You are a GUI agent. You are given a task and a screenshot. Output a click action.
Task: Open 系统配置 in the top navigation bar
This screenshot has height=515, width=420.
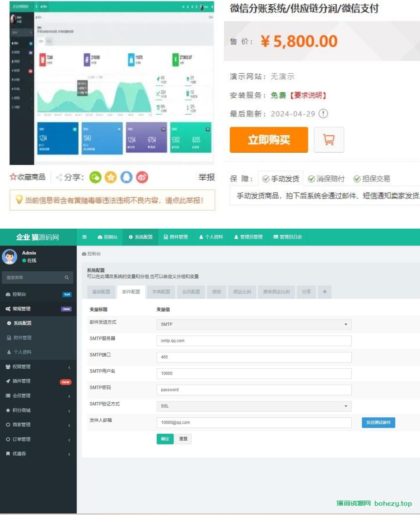tap(141, 237)
